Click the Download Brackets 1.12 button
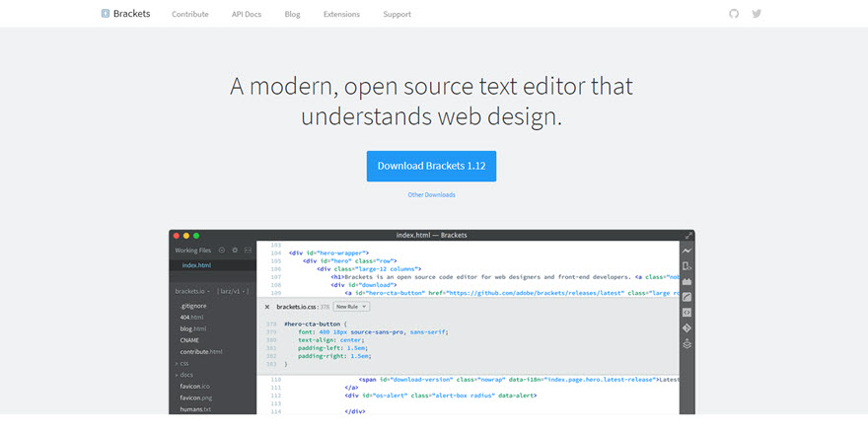Viewport: 868px width, 434px height. [431, 166]
